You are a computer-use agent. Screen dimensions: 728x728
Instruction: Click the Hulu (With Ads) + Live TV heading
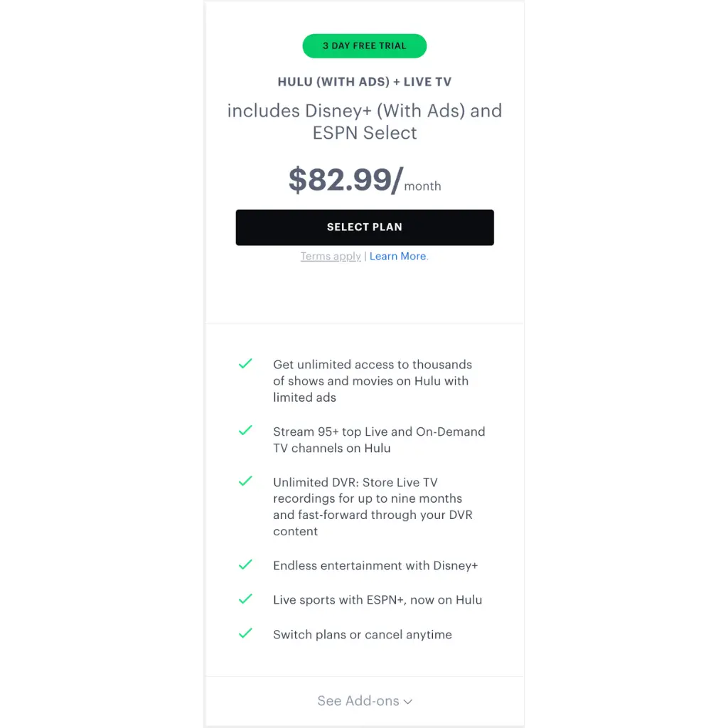pyautogui.click(x=364, y=82)
